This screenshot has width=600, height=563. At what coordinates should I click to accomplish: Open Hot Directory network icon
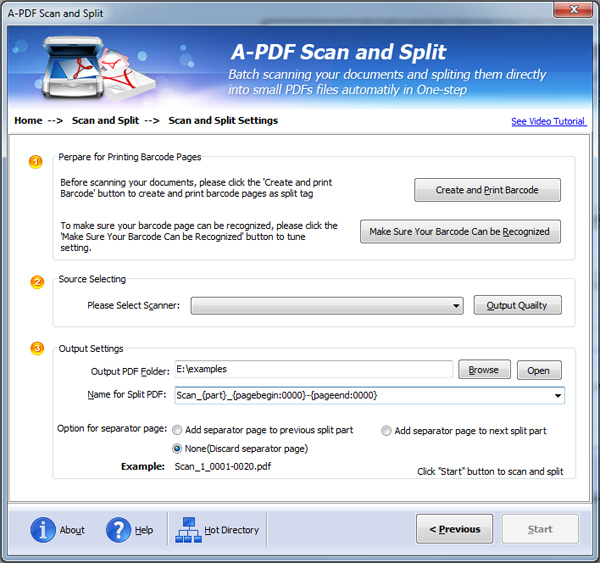click(188, 530)
